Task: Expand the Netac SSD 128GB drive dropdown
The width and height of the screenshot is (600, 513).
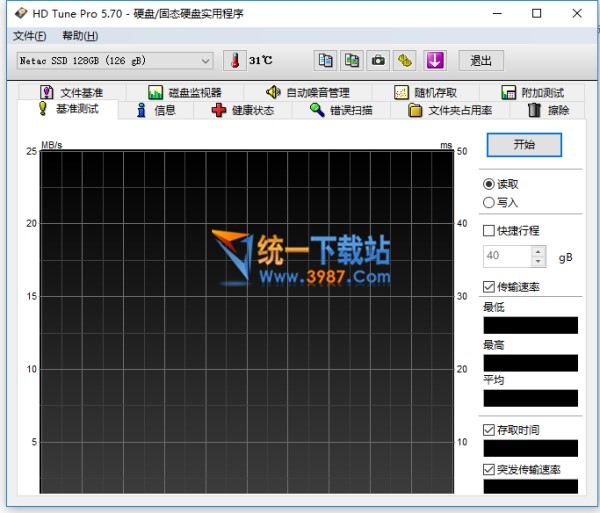Action: [205, 61]
